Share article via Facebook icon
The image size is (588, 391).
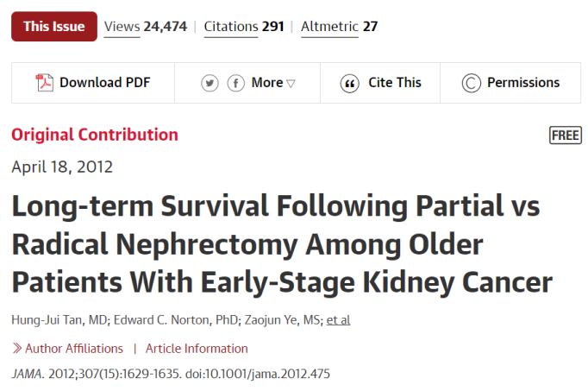(x=236, y=83)
